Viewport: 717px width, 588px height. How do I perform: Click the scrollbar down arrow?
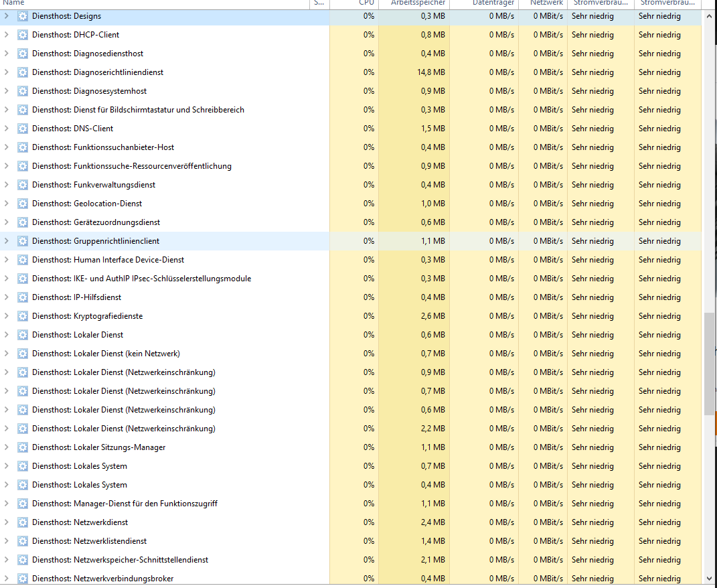709,579
